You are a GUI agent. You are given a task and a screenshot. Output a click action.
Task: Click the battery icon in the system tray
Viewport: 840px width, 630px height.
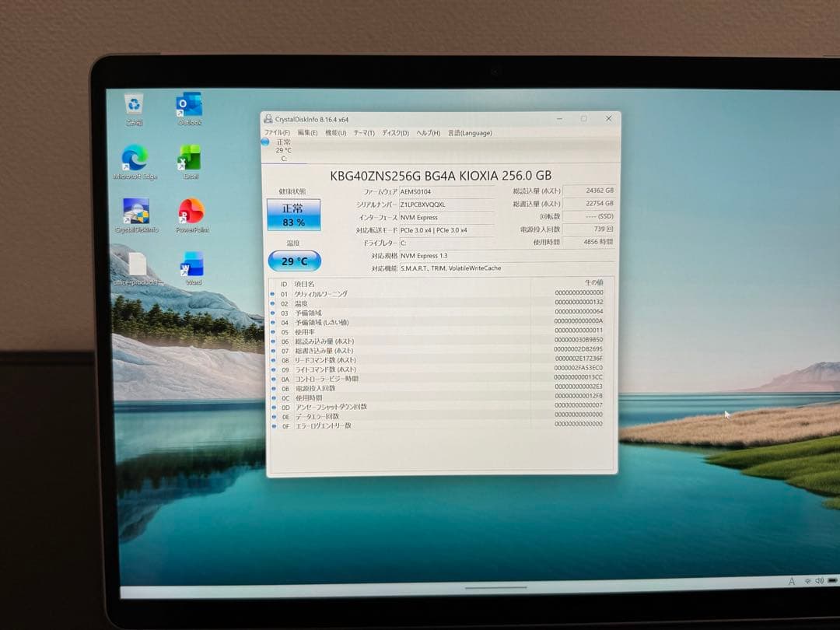[x=832, y=580]
